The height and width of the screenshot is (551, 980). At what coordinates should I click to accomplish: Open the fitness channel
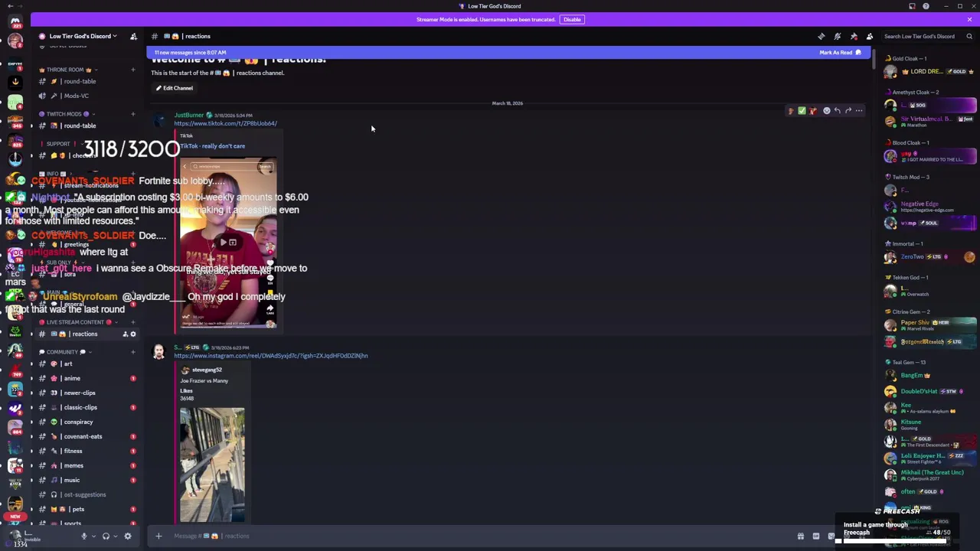tap(86, 451)
